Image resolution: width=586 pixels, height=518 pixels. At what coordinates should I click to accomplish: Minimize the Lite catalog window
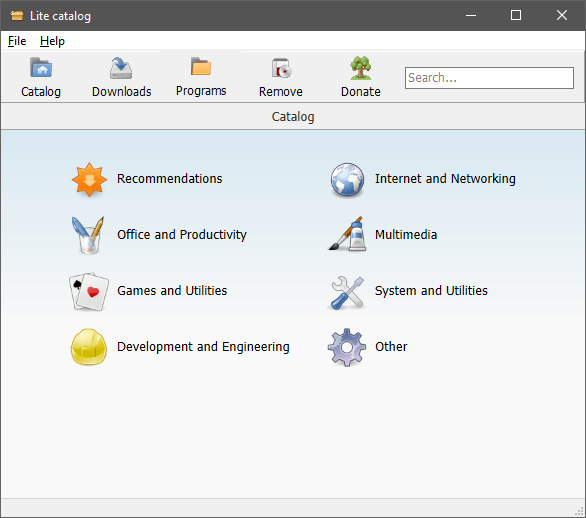tap(471, 15)
